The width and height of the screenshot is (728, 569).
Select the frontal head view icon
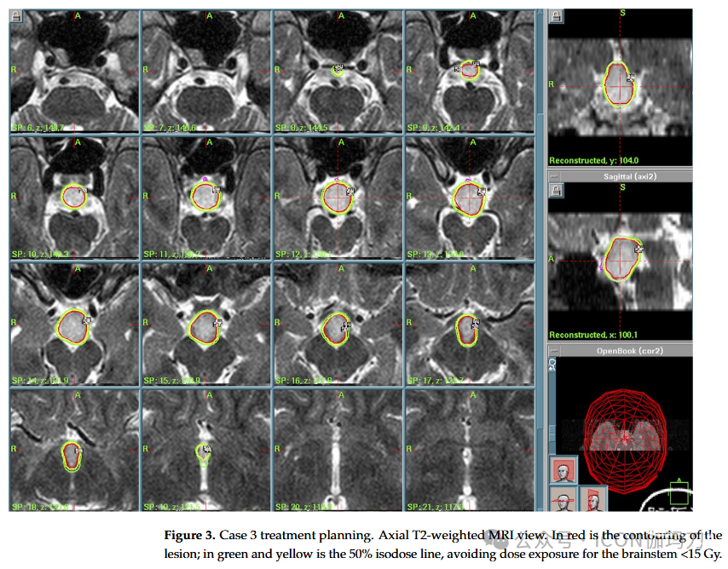click(x=563, y=470)
